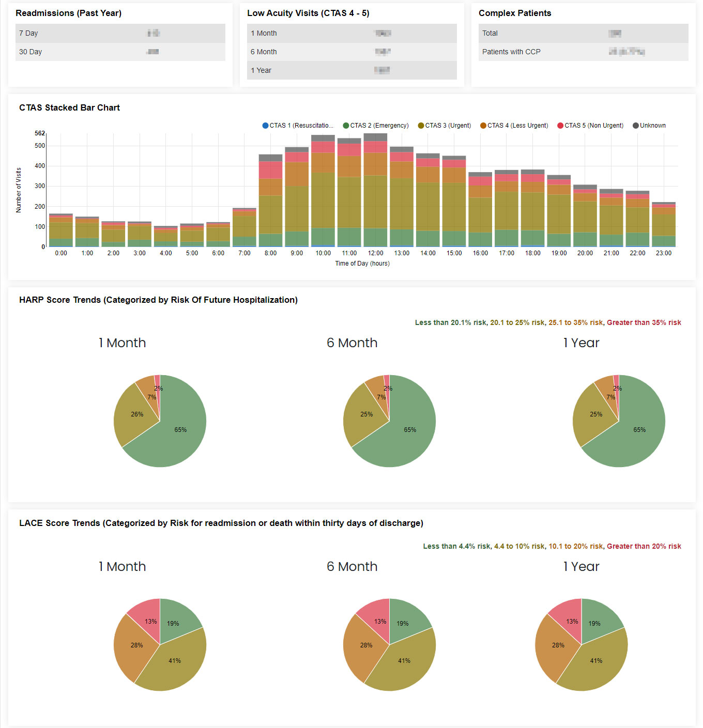
Task: Click the red CTAS 5 legend dot
Action: [x=560, y=126]
